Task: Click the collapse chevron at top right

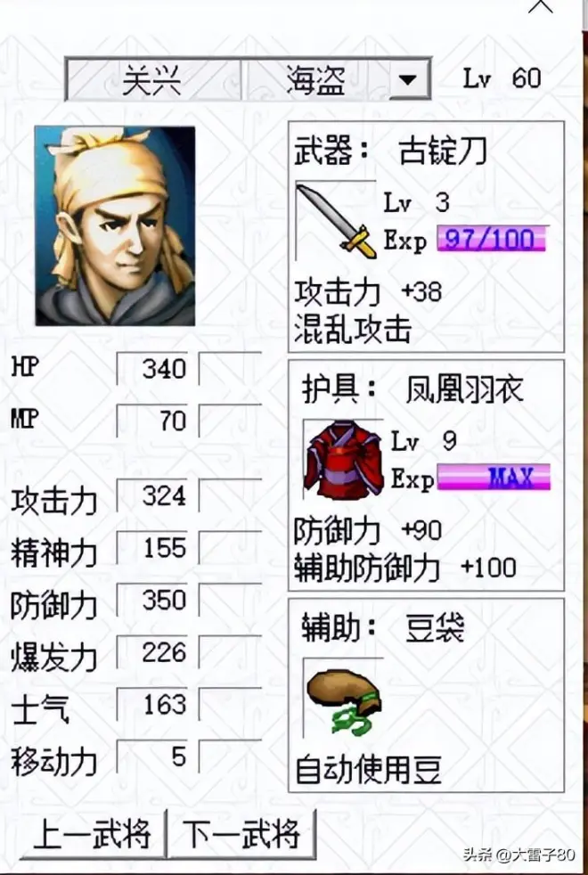Action: click(540, 6)
